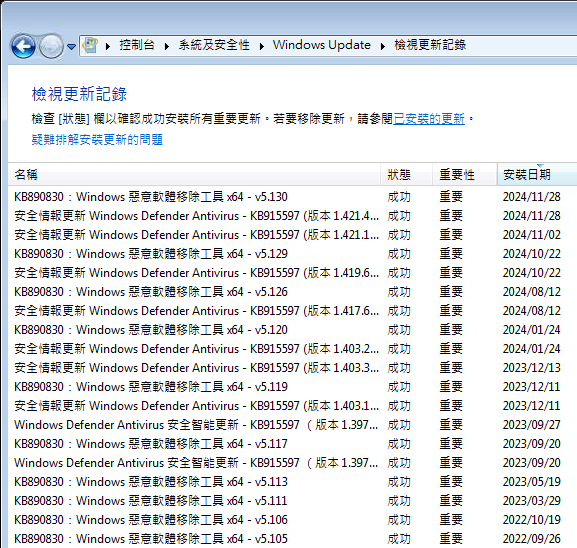
Task: Click install date 2023/05/19
Action: [532, 482]
